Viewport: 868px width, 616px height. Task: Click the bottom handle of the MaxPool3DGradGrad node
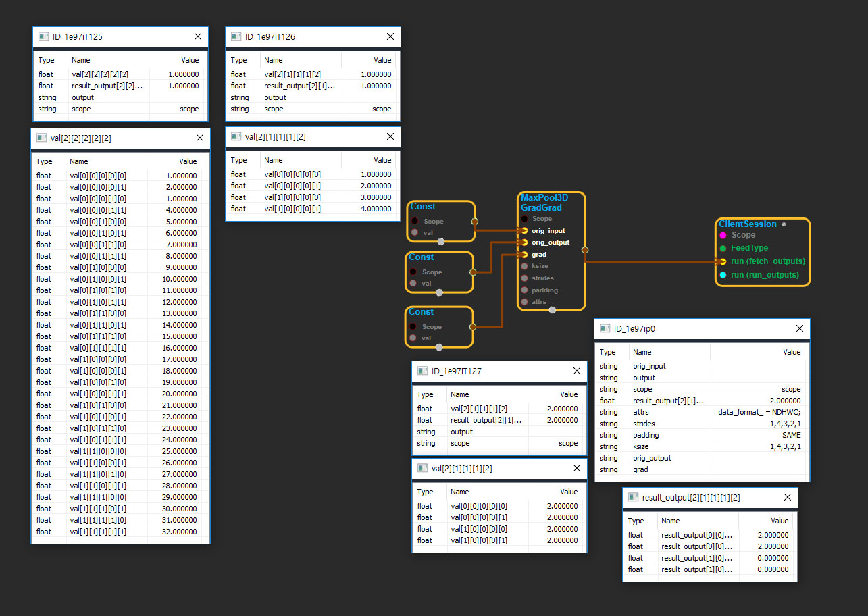[x=552, y=310]
